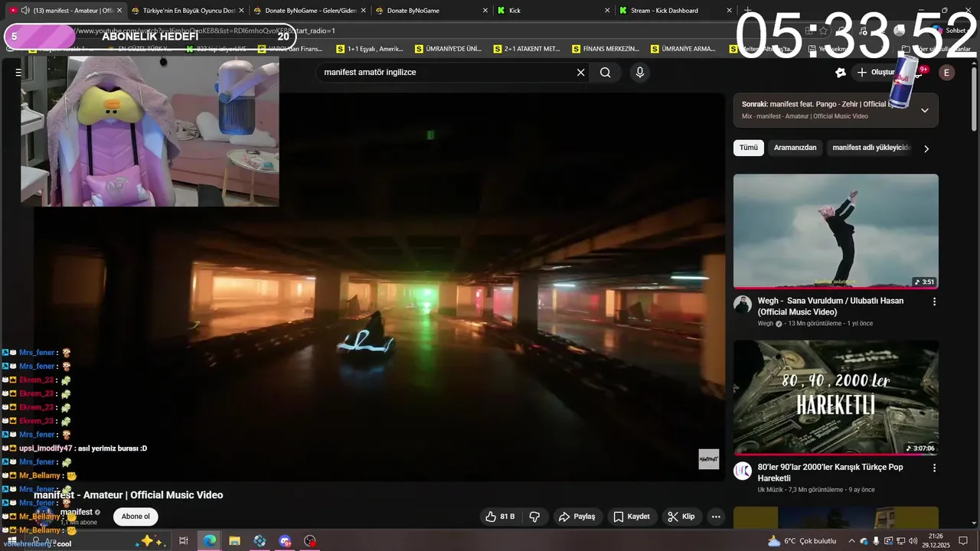Open the Oluştur create menu

(x=877, y=73)
